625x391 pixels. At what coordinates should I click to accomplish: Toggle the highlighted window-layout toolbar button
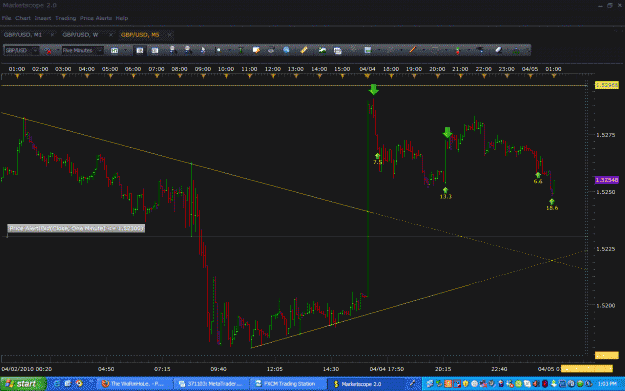pyautogui.click(x=140, y=51)
